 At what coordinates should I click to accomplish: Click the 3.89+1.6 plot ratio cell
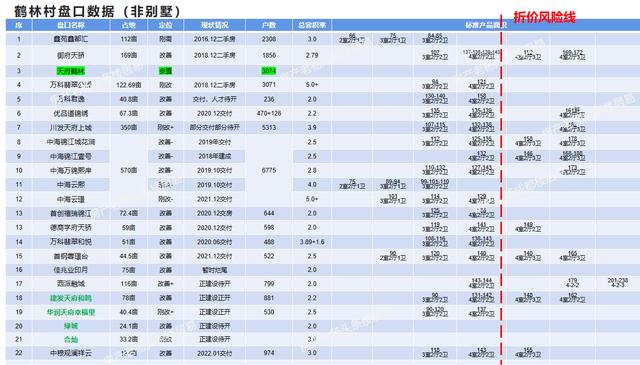(312, 242)
